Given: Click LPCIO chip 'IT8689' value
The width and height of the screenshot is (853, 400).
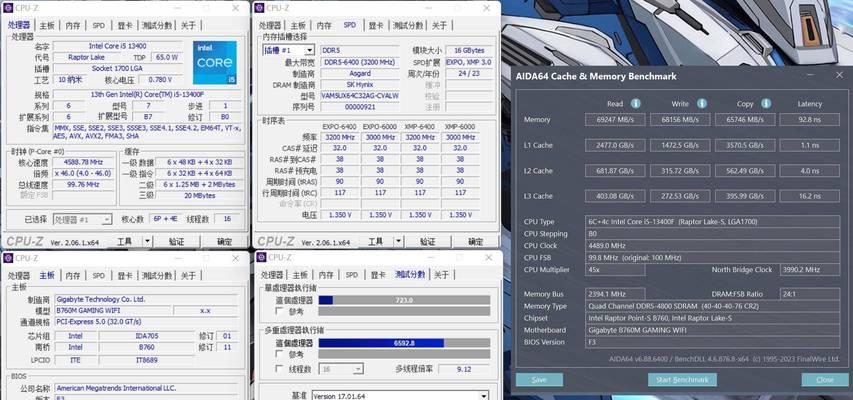Looking at the screenshot, I should pyautogui.click(x=146, y=360).
